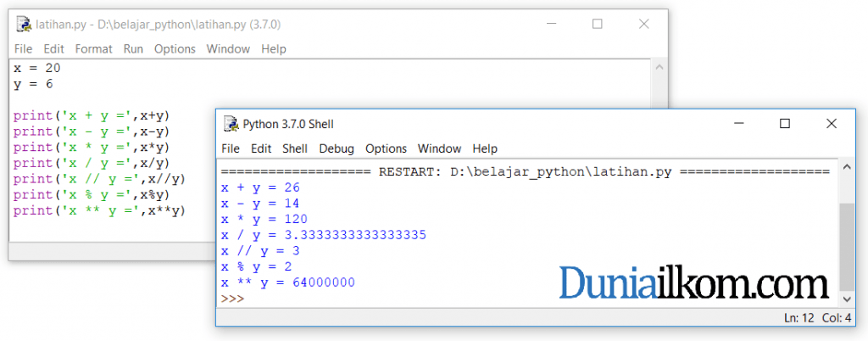Click the print('x - y =',x-y) line
Image resolution: width=868 pixels, height=341 pixels.
(92, 131)
